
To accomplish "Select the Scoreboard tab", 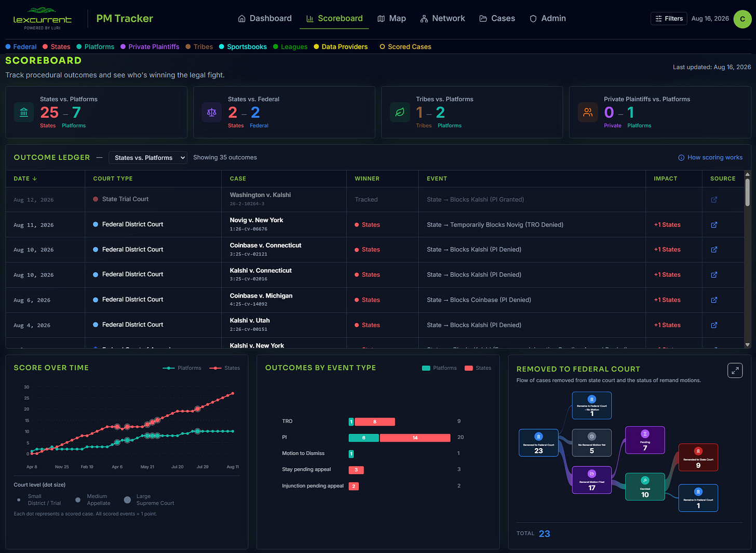I will coord(334,18).
